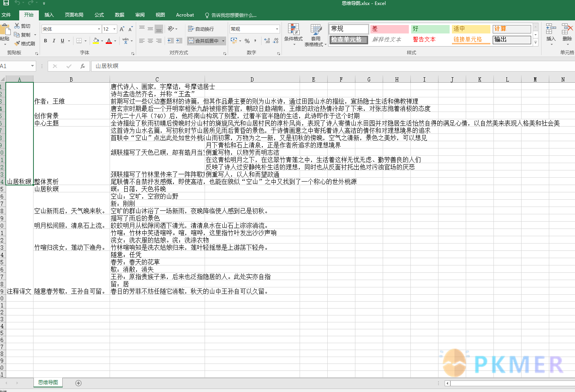Click the wén phonetic guide icon

(x=125, y=41)
